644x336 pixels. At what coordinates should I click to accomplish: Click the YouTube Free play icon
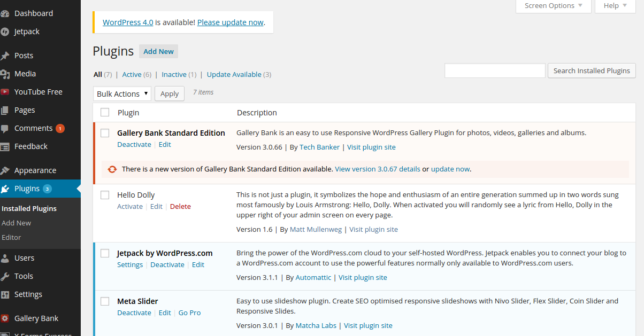(5, 92)
